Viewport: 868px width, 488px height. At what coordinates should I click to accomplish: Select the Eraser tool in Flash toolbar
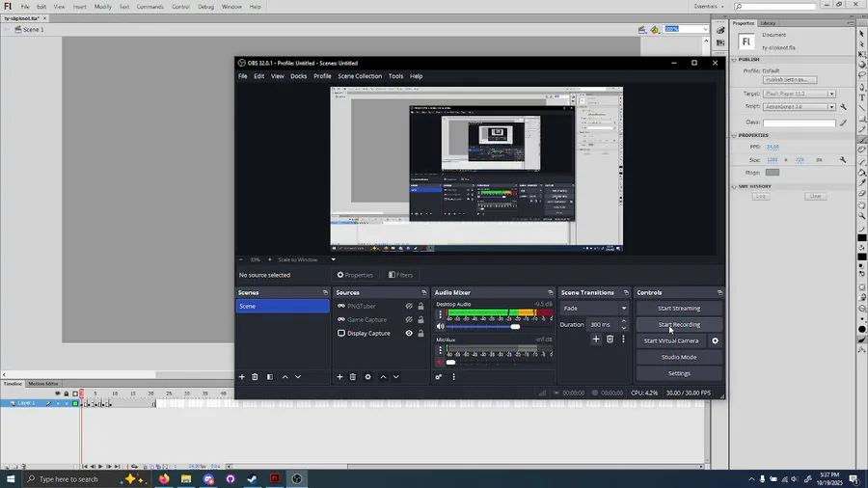pyautogui.click(x=862, y=194)
